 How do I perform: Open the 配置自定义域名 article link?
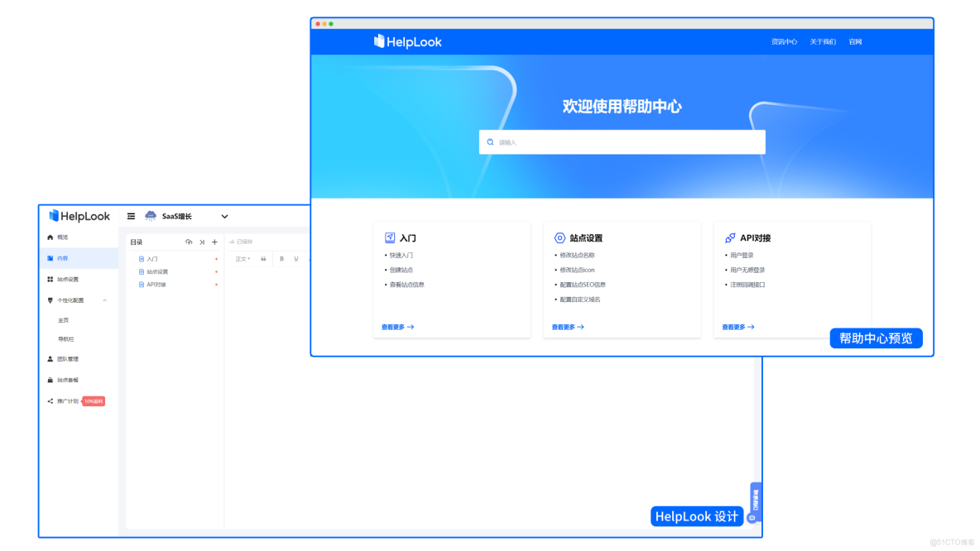(x=580, y=299)
